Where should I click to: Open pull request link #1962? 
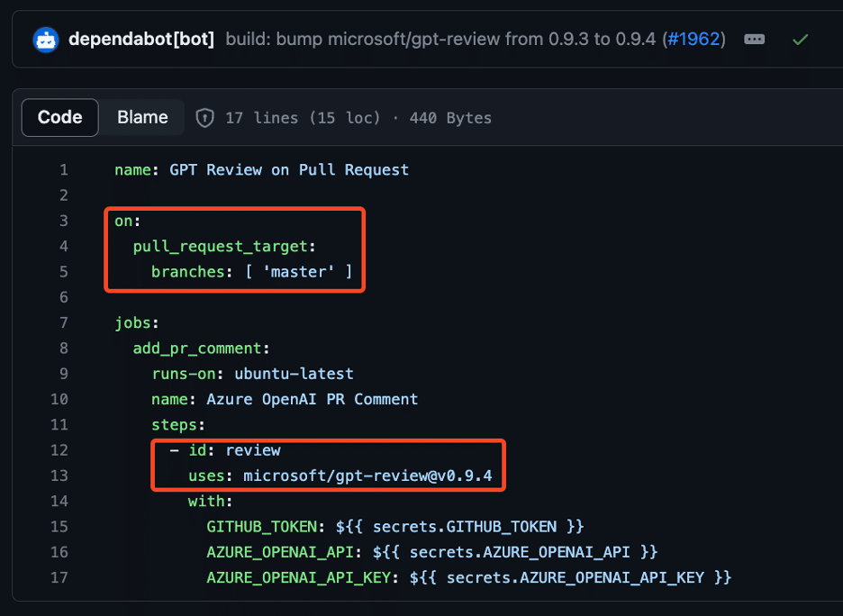tap(694, 39)
